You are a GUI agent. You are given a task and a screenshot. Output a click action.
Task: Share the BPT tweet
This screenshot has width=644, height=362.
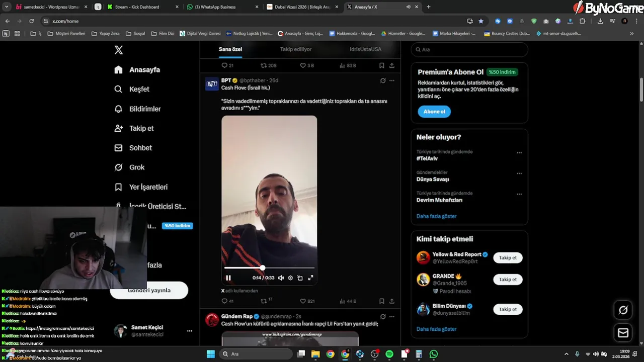(392, 301)
